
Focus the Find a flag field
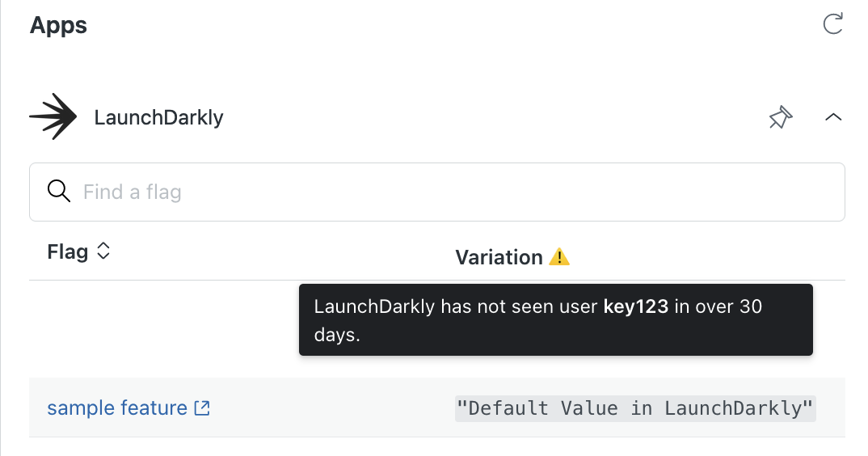[436, 192]
